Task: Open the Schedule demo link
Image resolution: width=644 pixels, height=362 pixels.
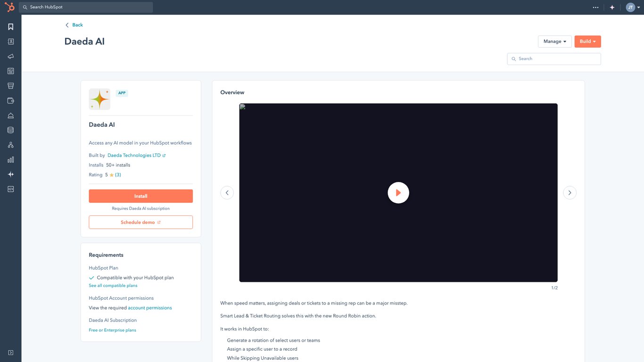Action: pos(140,222)
